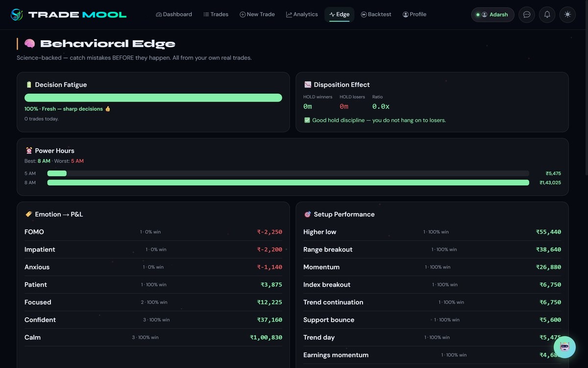
Task: Click the Best: 8 AM label
Action: pos(37,161)
